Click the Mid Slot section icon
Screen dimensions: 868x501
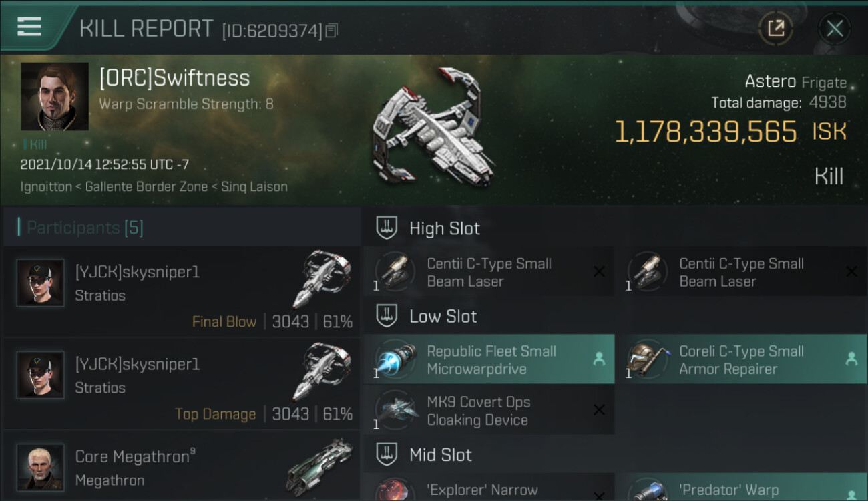387,455
